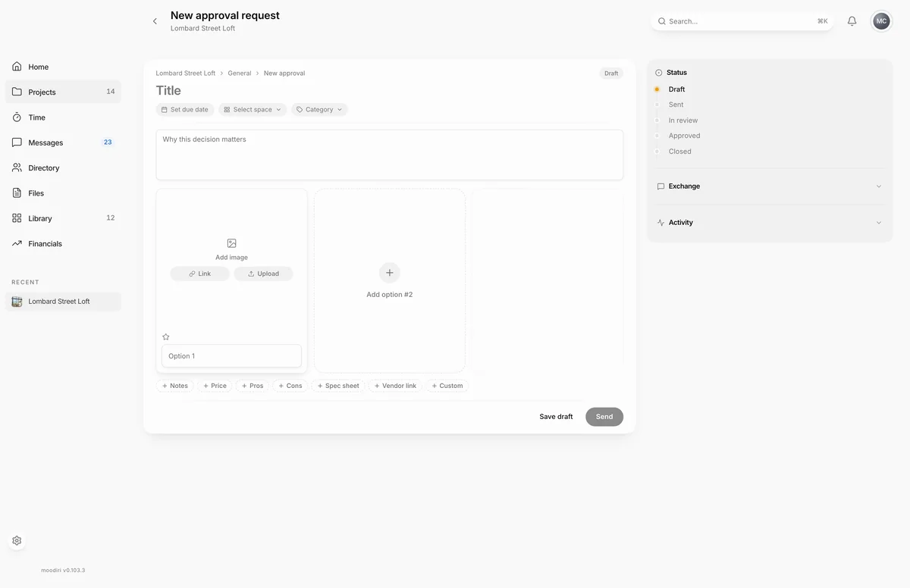Open the settings gear in sidebar
The image size is (910, 588).
[x=17, y=540]
